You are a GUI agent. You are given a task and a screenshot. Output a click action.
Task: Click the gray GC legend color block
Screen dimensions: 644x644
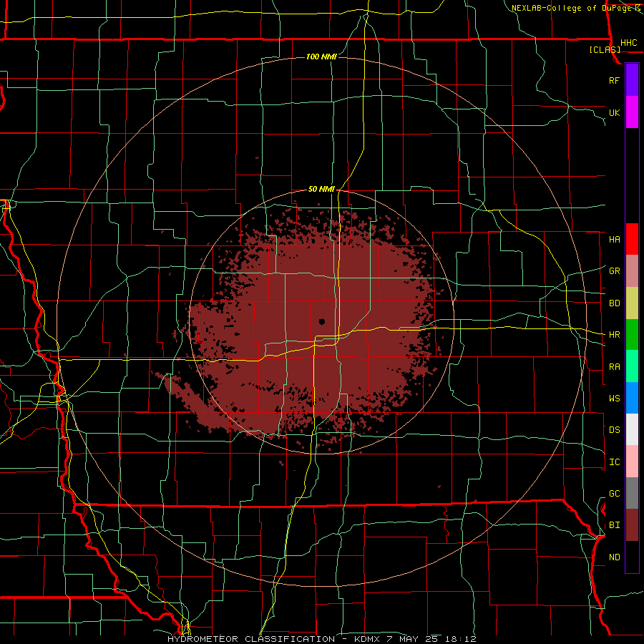click(632, 493)
